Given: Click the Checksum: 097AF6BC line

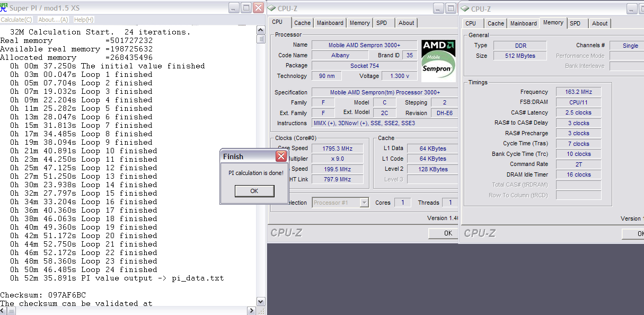Looking at the screenshot, I should pos(43,295).
